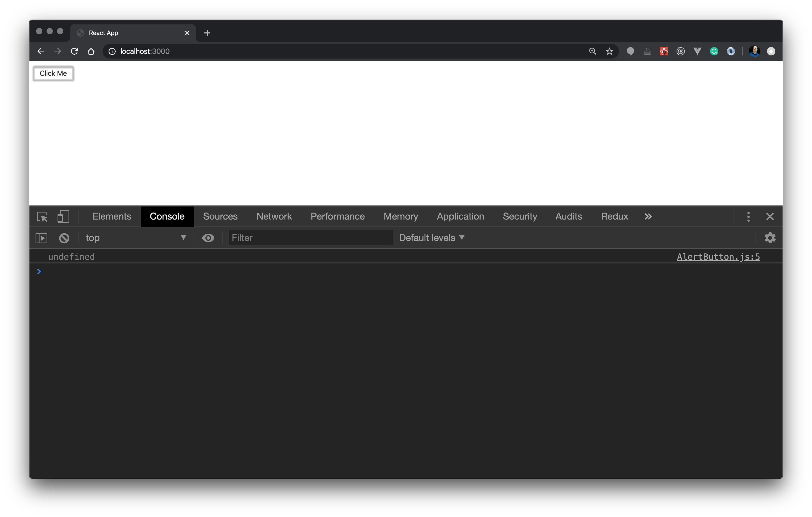Screen dimensions: 812x517
Task: Click the AlertButton.js:5 source link
Action: (x=719, y=256)
